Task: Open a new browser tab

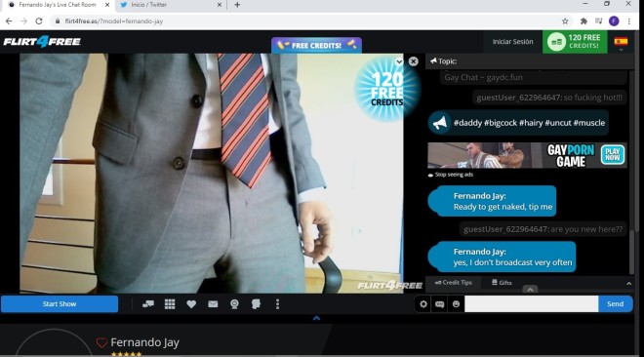Action: click(237, 5)
